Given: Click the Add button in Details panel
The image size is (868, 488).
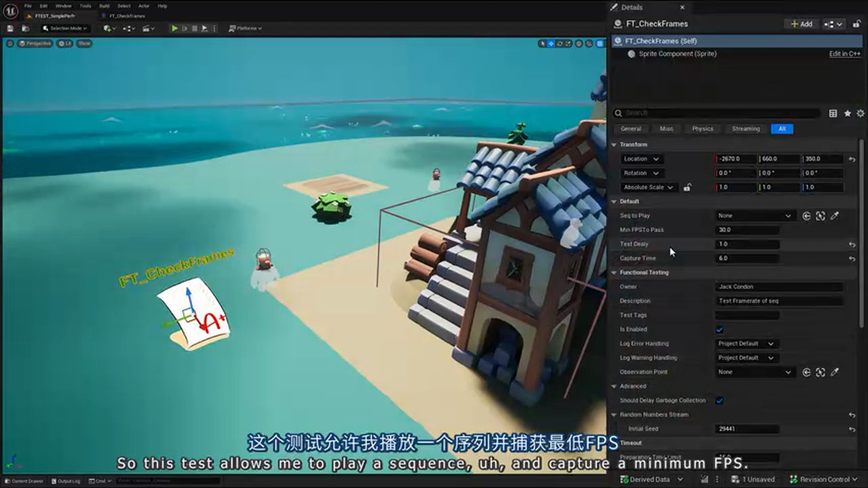Looking at the screenshot, I should tap(800, 23).
